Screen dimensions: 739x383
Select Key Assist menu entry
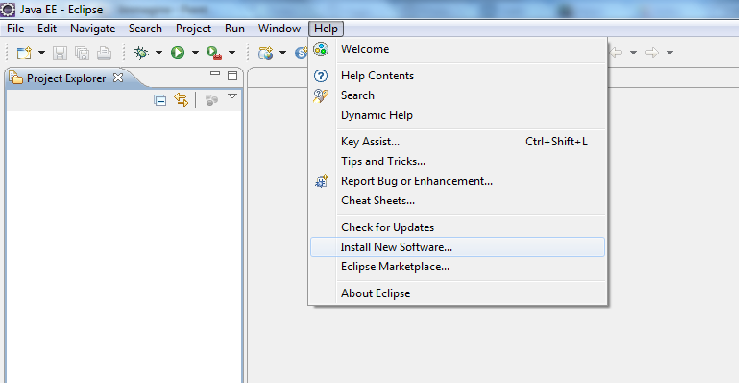click(x=458, y=141)
